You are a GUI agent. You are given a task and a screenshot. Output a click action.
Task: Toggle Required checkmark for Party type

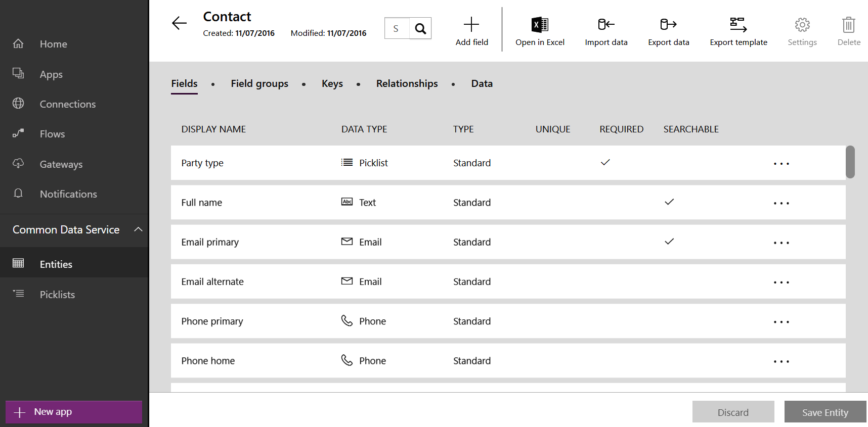coord(605,162)
